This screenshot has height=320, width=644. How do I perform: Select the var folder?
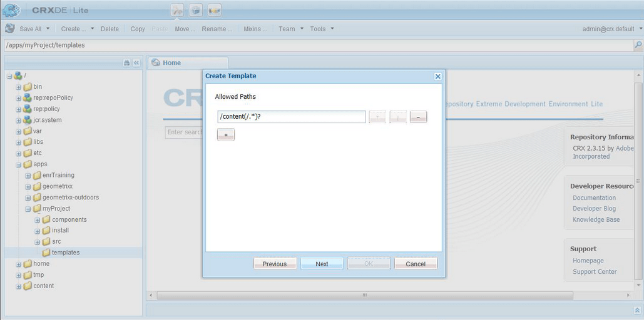point(38,131)
